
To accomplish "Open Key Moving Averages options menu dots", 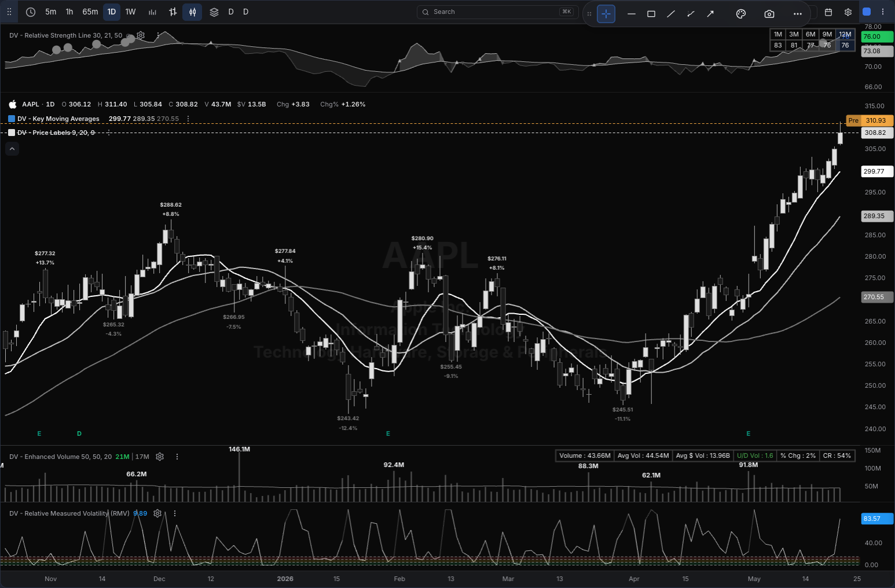I will pos(188,119).
